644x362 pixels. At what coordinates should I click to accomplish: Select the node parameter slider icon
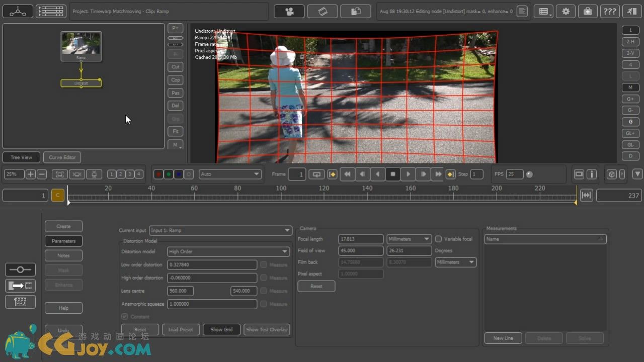[x=20, y=269]
